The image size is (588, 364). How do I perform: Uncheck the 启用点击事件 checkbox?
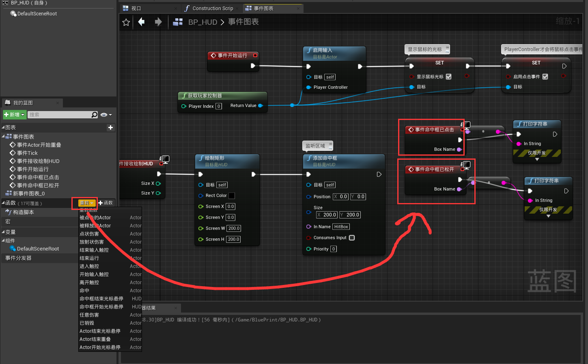[x=545, y=77]
